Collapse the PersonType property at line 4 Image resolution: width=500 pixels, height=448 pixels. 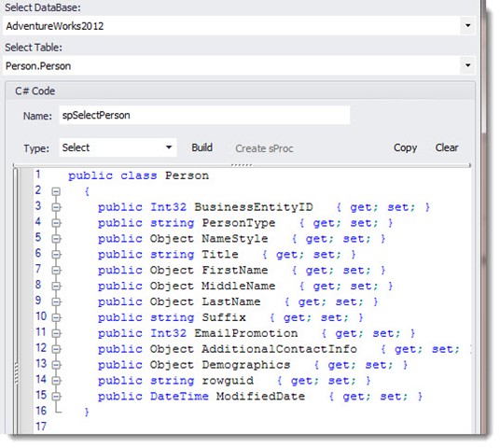pyautogui.click(x=56, y=223)
